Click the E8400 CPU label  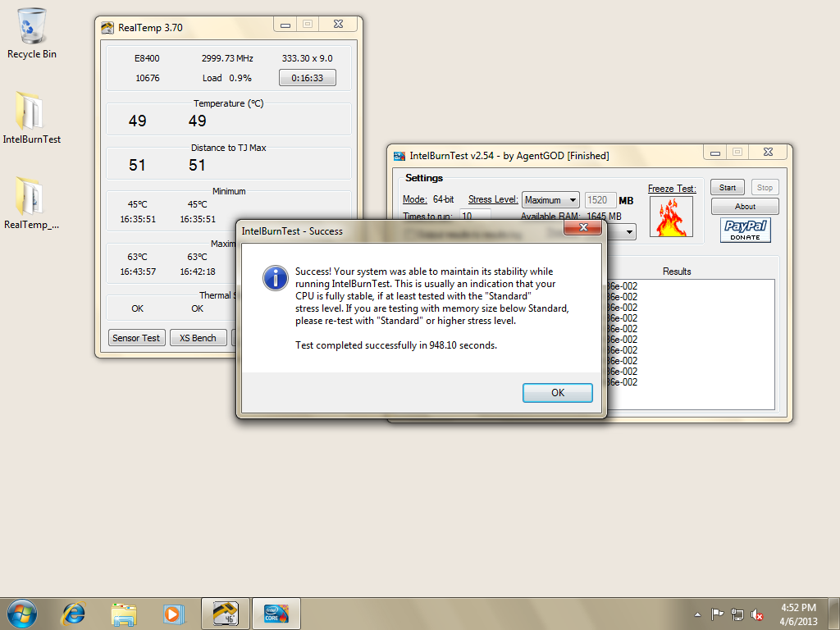click(x=147, y=58)
